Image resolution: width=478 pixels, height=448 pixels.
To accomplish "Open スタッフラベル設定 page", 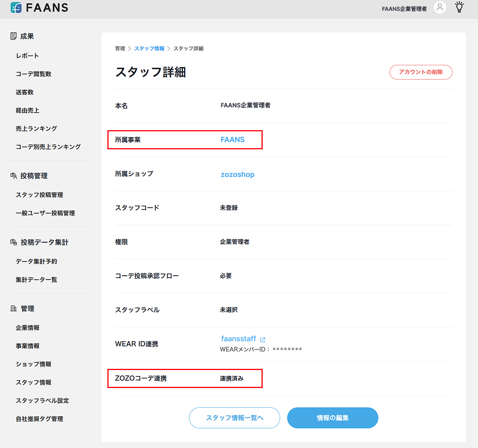I will [x=43, y=401].
